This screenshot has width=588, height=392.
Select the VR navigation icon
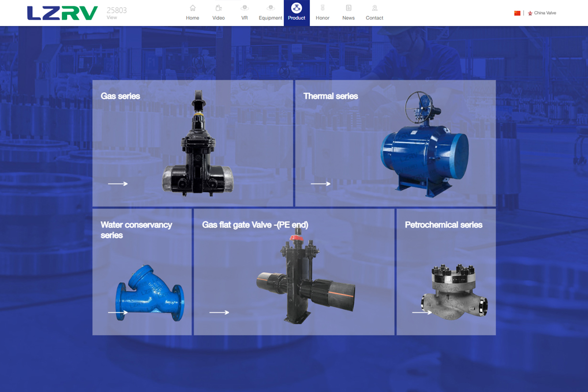pos(245,8)
